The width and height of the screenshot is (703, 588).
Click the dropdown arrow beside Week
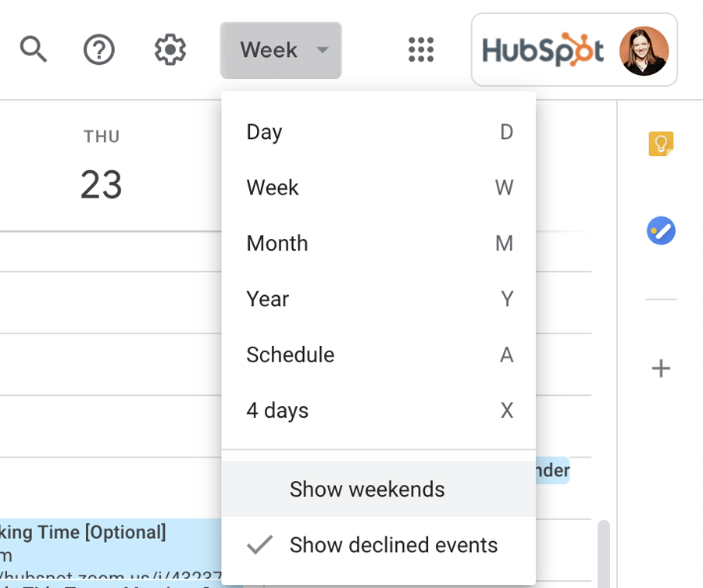323,50
